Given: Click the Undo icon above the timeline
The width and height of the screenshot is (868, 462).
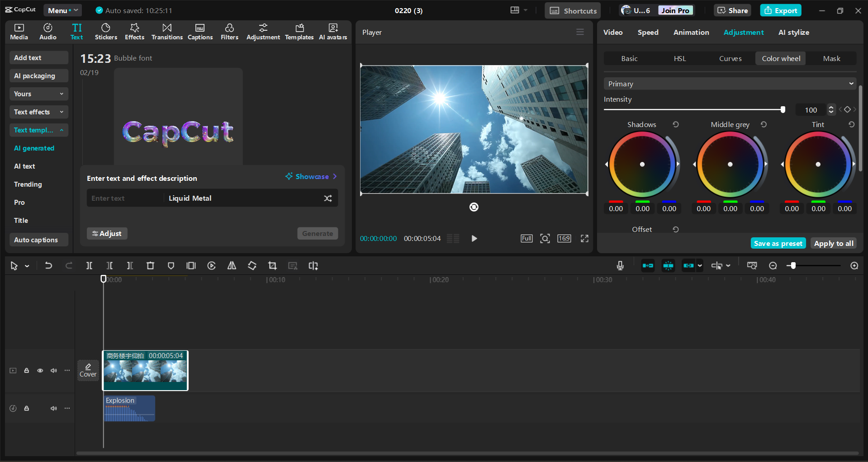Looking at the screenshot, I should [48, 266].
